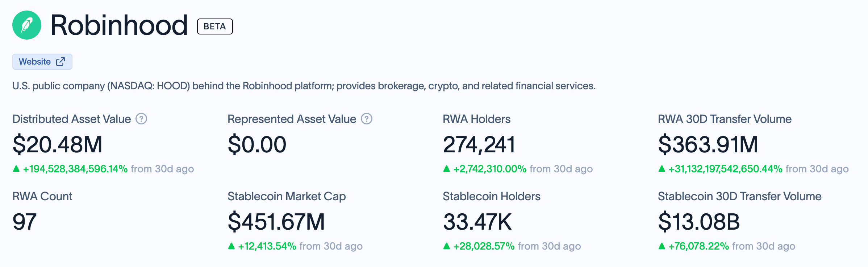Click the RWA 30D Transfer Volume label
Image resolution: width=868 pixels, height=267 pixels.
[x=725, y=119]
